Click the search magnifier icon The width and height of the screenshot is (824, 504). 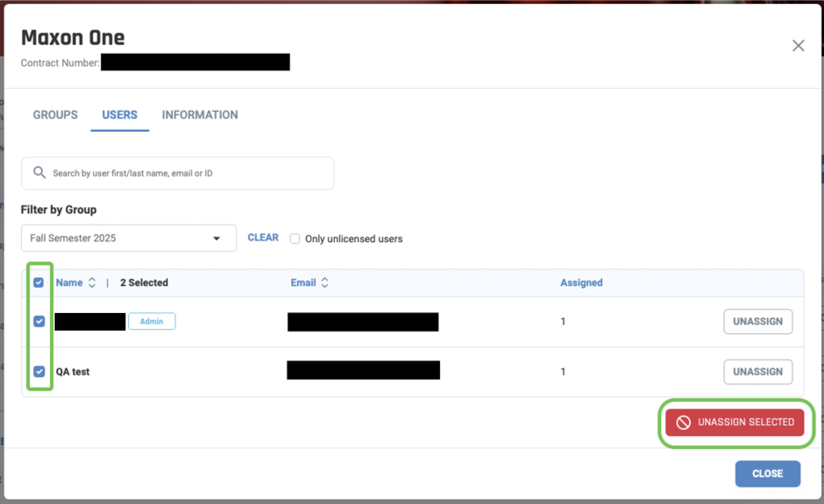coord(39,173)
